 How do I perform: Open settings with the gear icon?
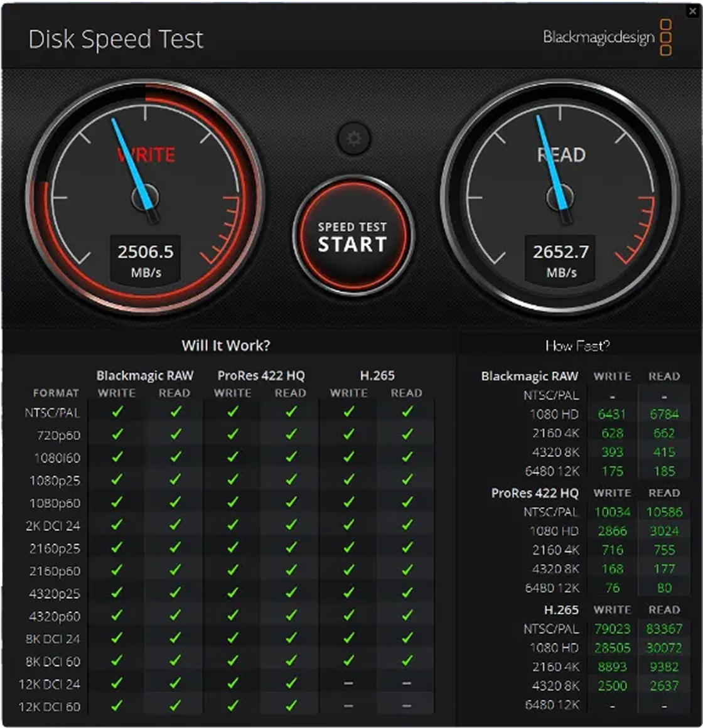(x=354, y=138)
